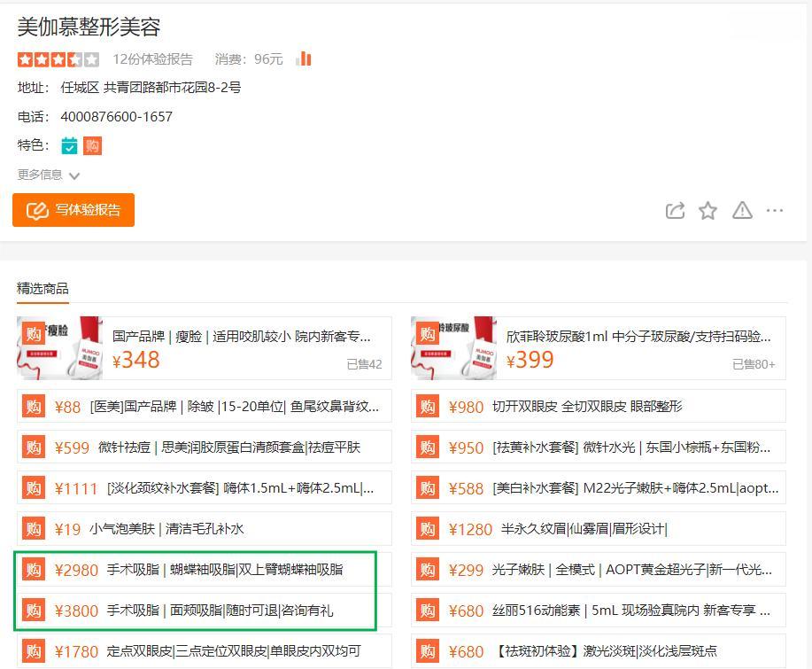Open ¥1280 半永久纹眉 deal
Viewport: 812px width, 669px height.
584,529
